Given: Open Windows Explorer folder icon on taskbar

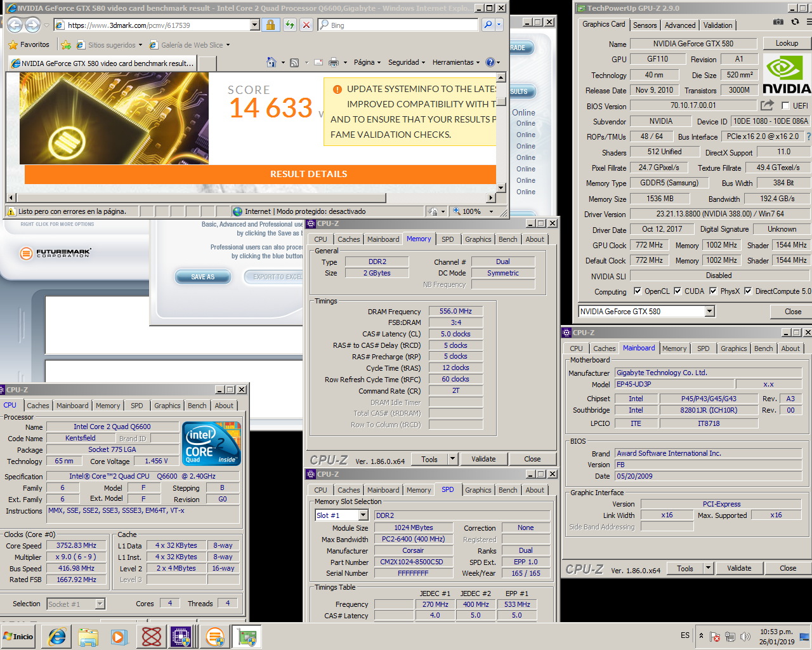Looking at the screenshot, I should 88,637.
